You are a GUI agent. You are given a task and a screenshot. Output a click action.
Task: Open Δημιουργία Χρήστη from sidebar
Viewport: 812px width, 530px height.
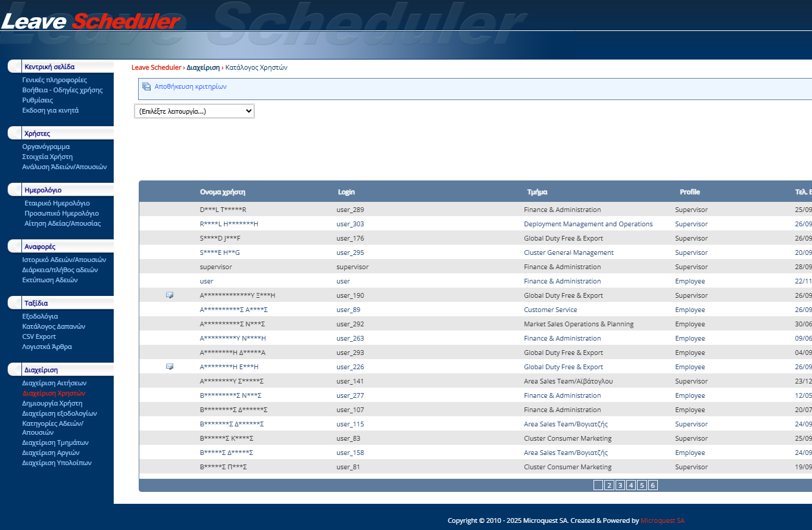(x=52, y=403)
